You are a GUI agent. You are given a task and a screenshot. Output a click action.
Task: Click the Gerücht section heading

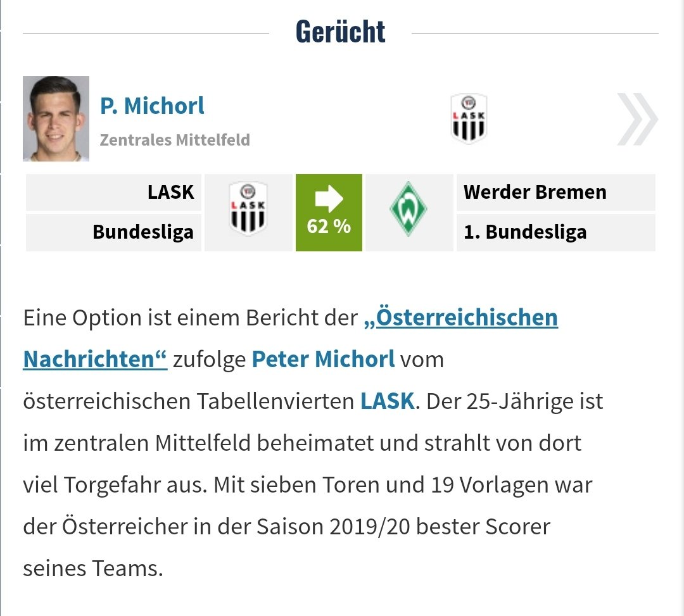(x=340, y=32)
